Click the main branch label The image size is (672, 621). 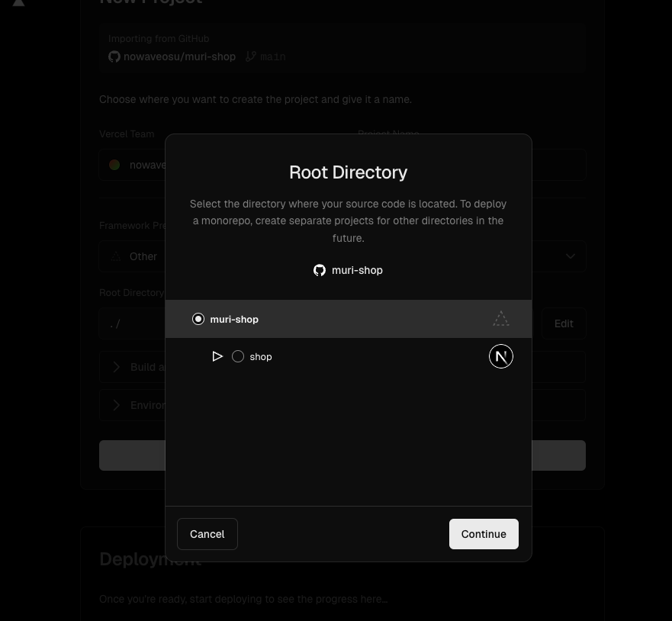tap(272, 56)
